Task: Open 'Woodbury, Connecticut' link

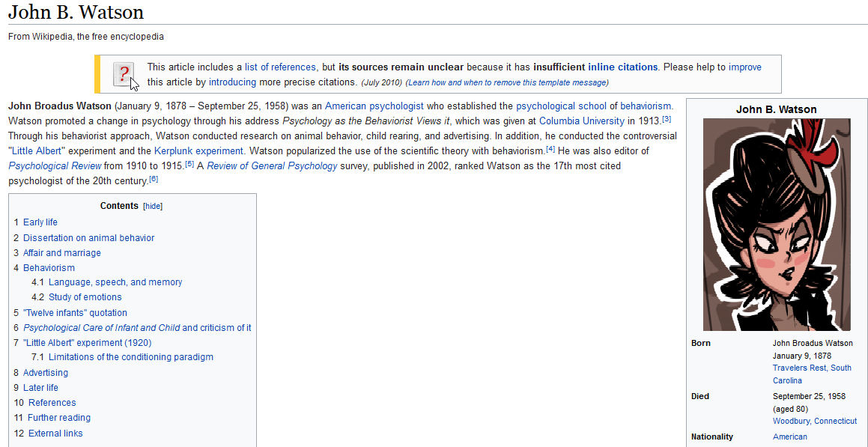Action: [x=815, y=421]
